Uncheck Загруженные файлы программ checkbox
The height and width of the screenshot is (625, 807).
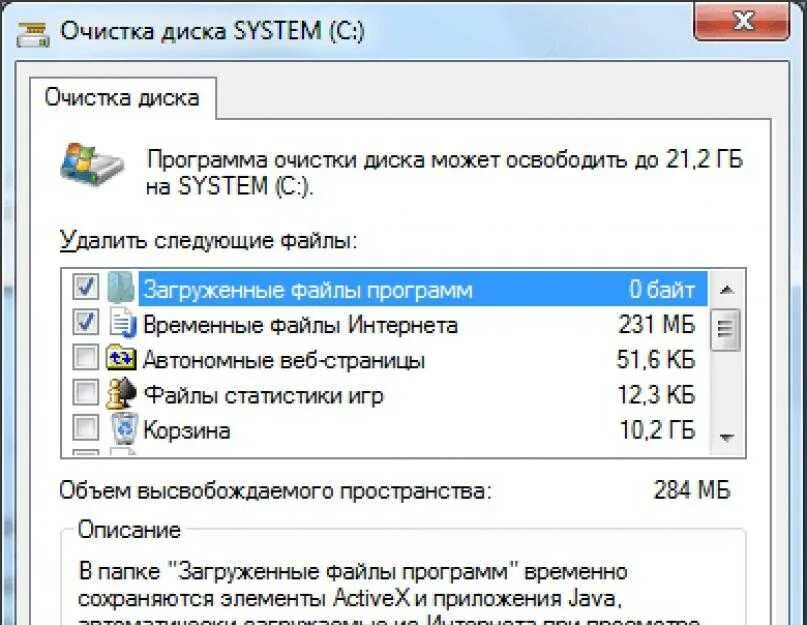click(85, 286)
